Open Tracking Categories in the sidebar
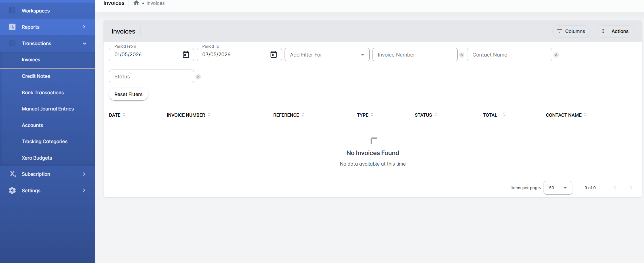Image resolution: width=644 pixels, height=263 pixels. click(48, 141)
